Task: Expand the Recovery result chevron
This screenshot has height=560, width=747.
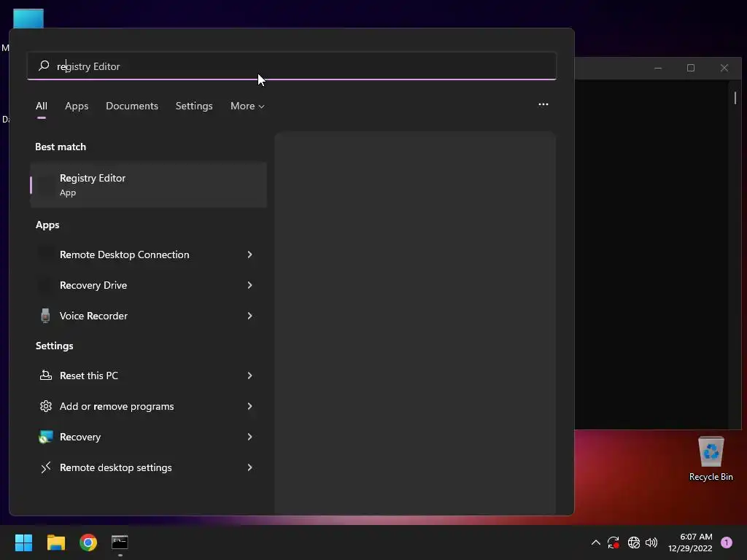Action: click(x=249, y=437)
